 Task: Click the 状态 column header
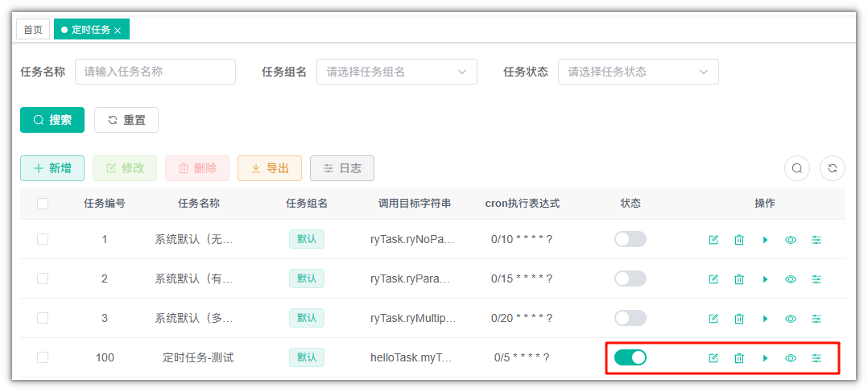pyautogui.click(x=630, y=203)
